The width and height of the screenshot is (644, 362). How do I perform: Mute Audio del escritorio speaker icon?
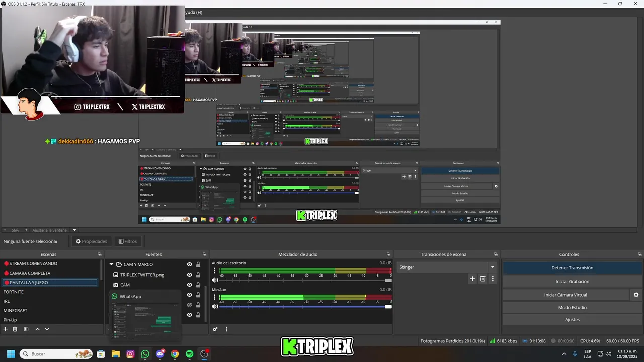[x=215, y=280]
